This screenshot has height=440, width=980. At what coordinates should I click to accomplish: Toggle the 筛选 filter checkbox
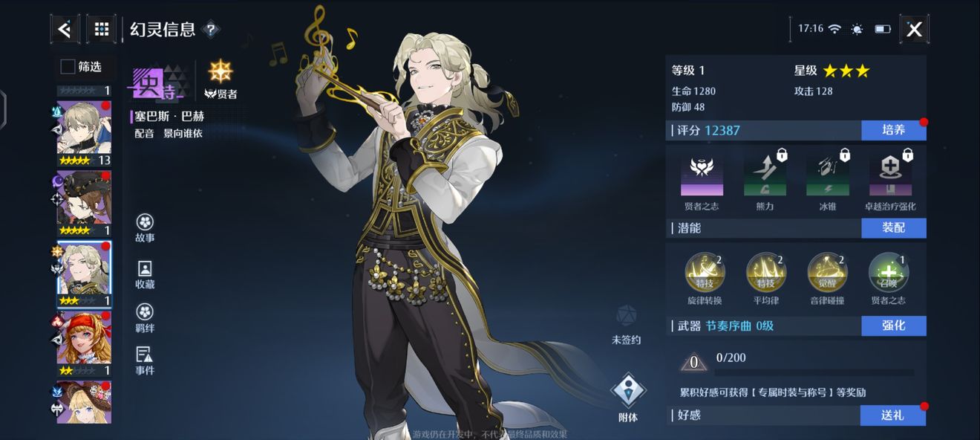click(68, 67)
